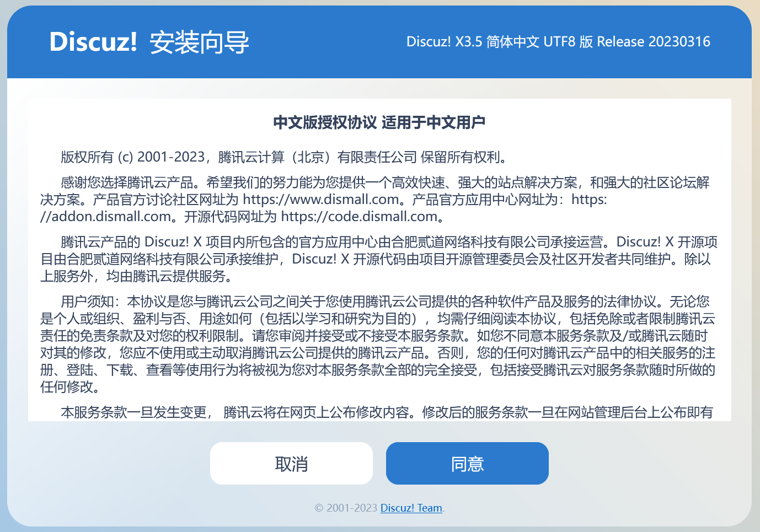Select the © 2001-2023 footer text

click(345, 508)
